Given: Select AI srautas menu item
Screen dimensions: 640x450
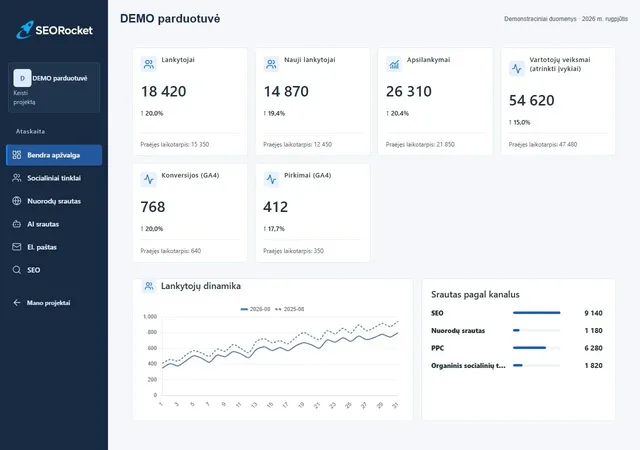Looking at the screenshot, I should (x=54, y=224).
